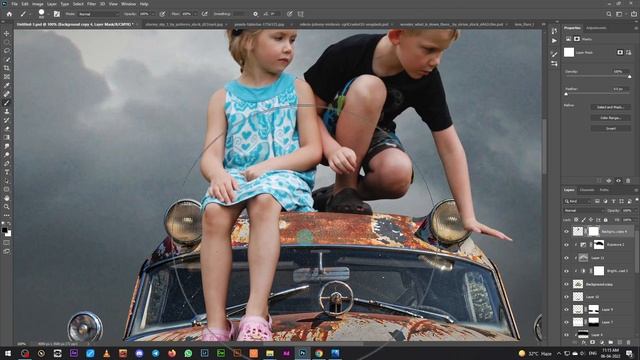Open the File menu

point(14,4)
